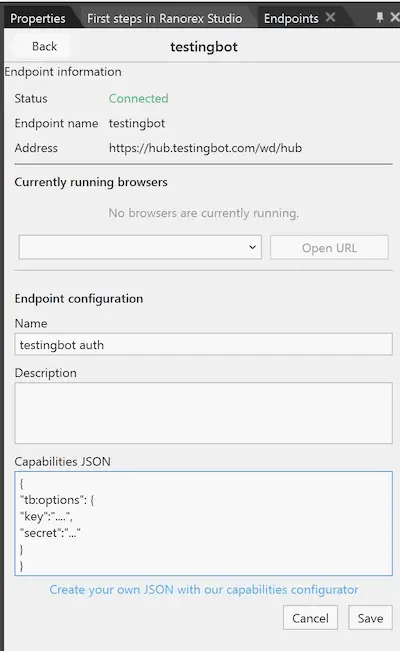The width and height of the screenshot is (400, 651).
Task: Open First steps in Ranorex Studio tab
Action: coord(164,18)
